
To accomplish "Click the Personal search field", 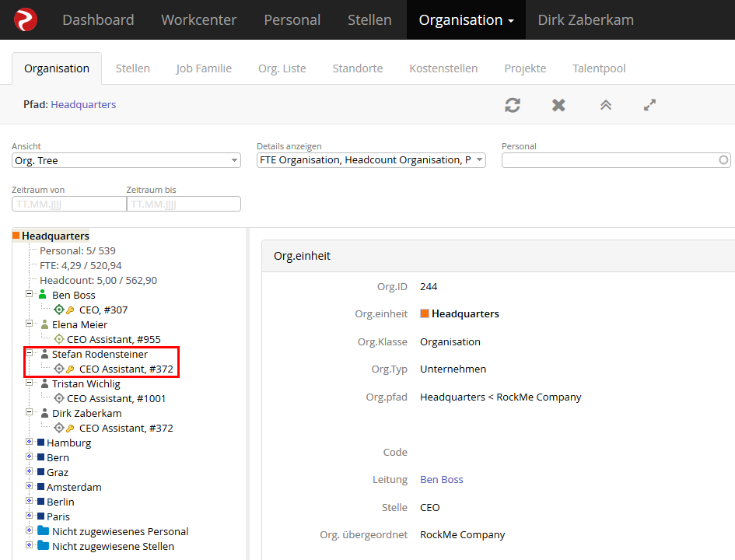I will point(616,160).
